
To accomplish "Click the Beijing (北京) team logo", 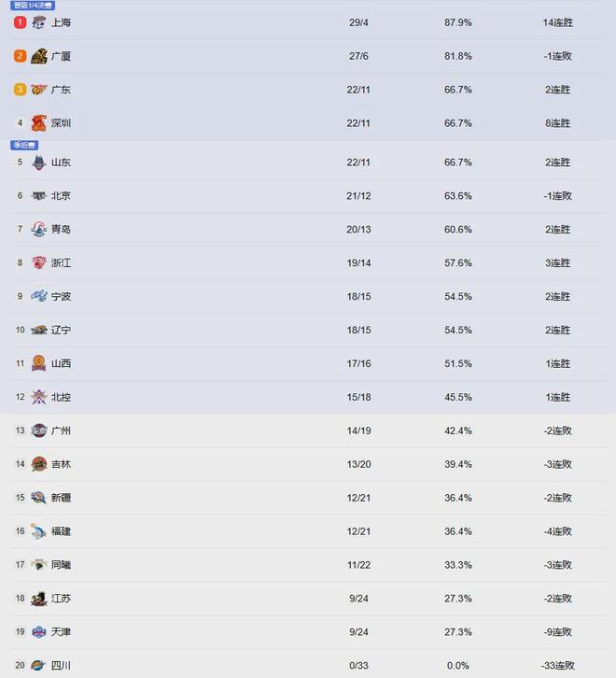I will [38, 196].
